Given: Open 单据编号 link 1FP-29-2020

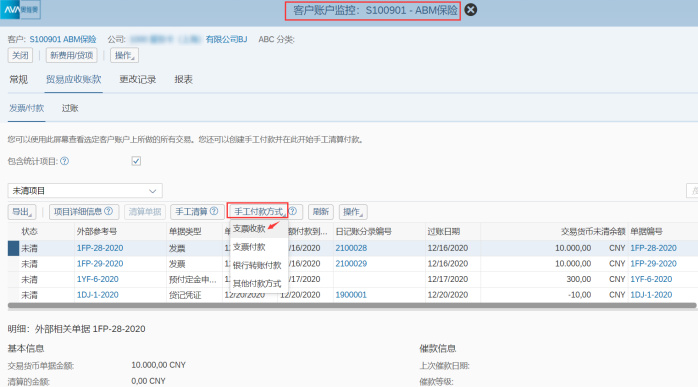Looking at the screenshot, I should [653, 264].
